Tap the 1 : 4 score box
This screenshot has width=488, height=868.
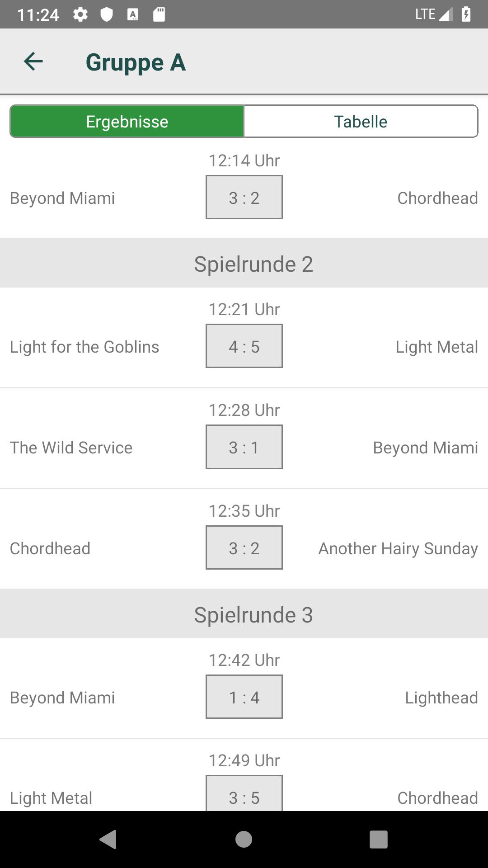244,697
